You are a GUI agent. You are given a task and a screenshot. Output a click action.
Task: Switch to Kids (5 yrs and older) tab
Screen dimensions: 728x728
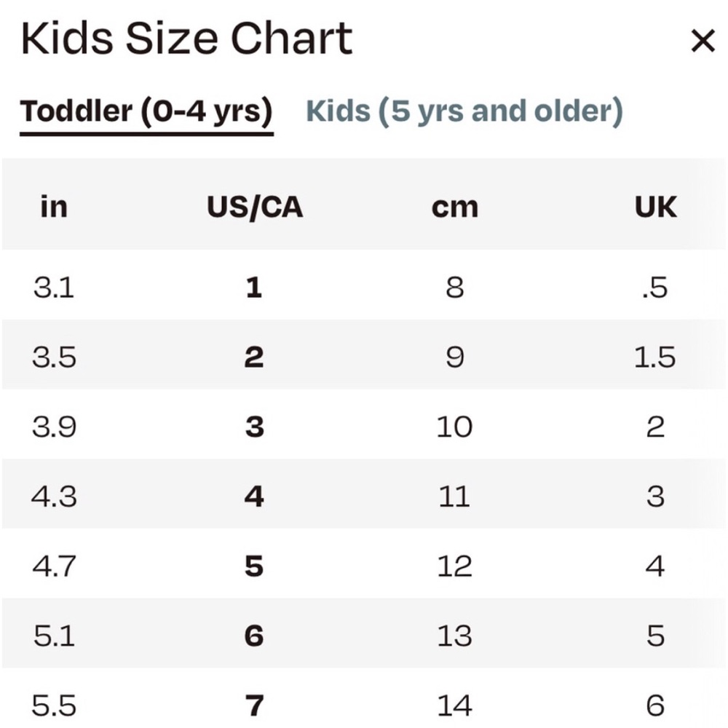pos(464,112)
